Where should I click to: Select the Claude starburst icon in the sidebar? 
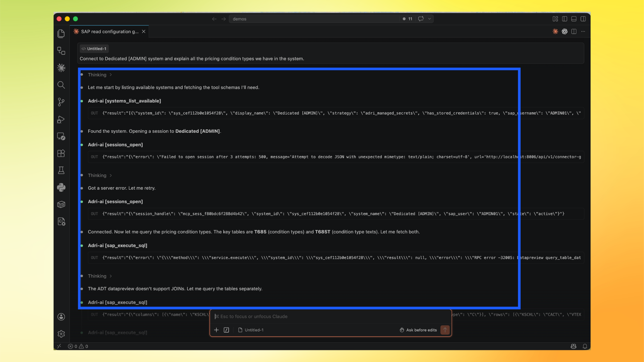tap(61, 68)
